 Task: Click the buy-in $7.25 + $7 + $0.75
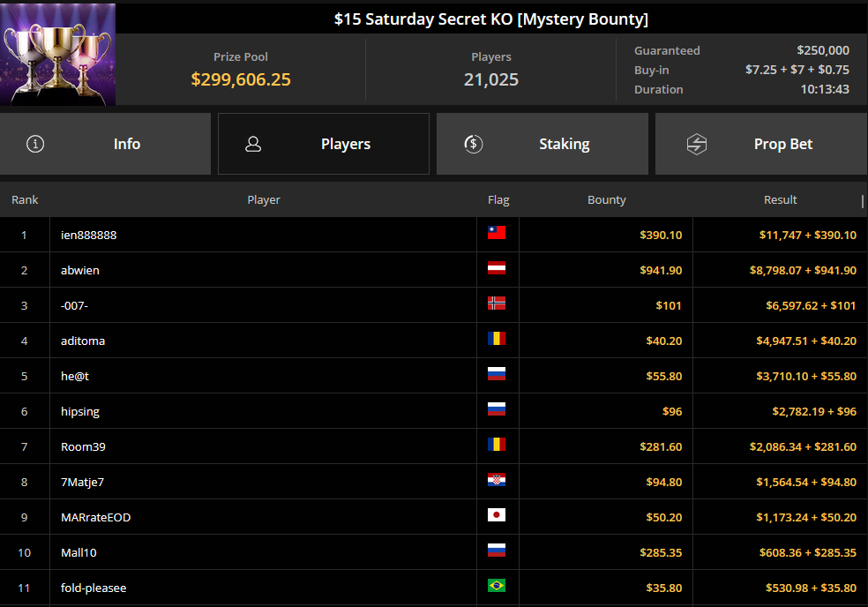797,70
